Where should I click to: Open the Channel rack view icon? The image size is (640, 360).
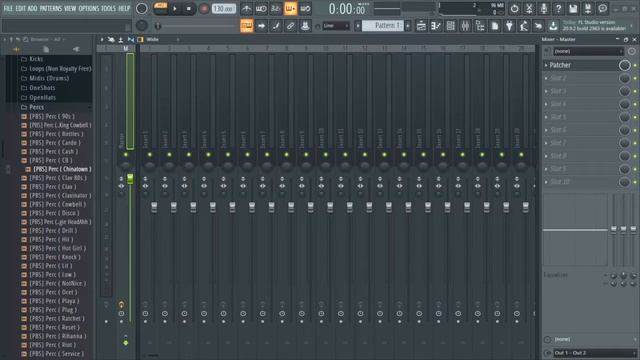tap(450, 26)
